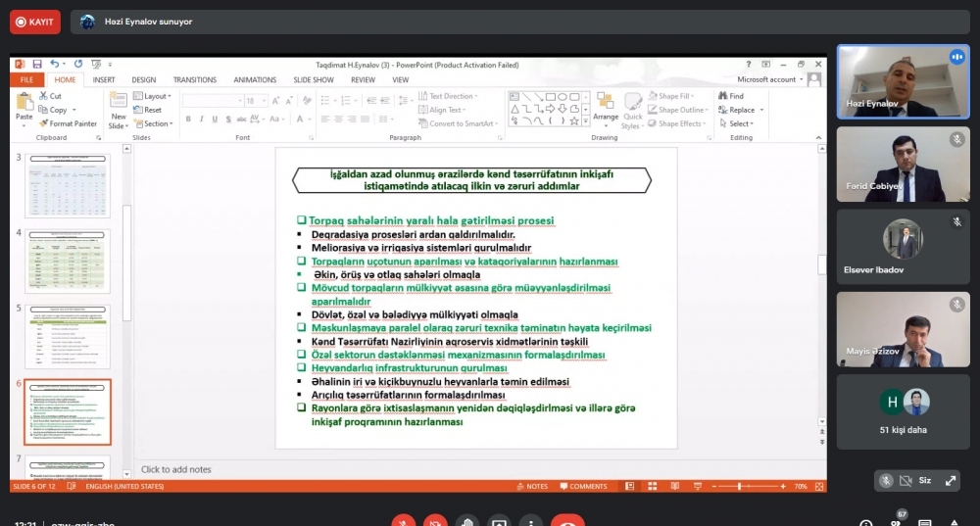Click the Format Painter tool
Screen dimensions: 980x526
[x=68, y=123]
